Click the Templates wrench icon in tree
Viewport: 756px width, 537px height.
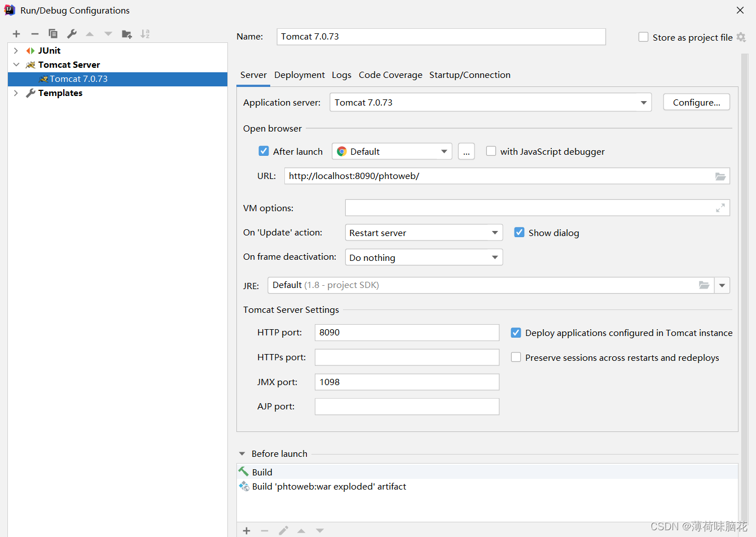pos(30,93)
